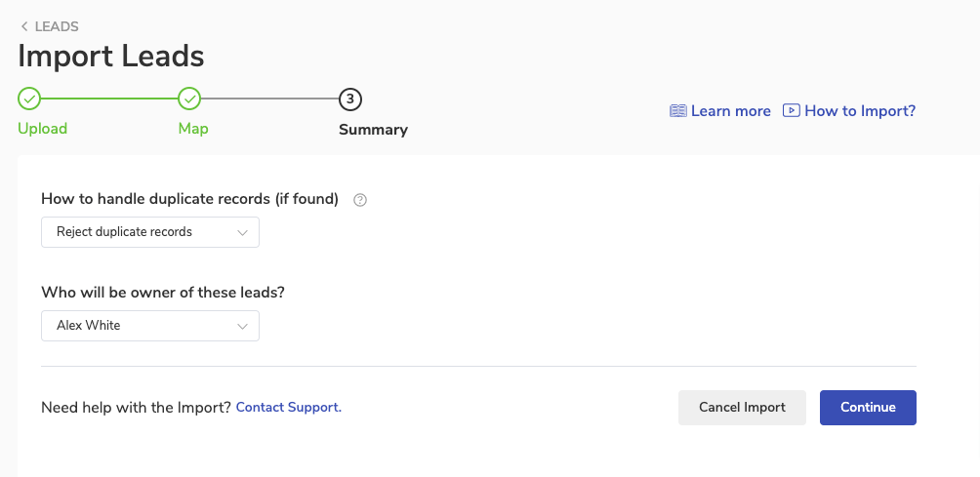
Task: Click the video play icon for How to Import
Action: [790, 111]
